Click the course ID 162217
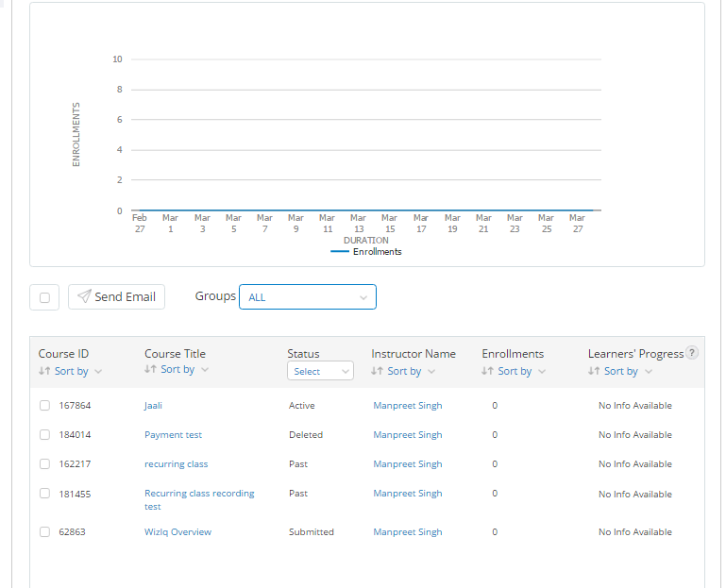The width and height of the screenshot is (726, 588). pyautogui.click(x=75, y=464)
